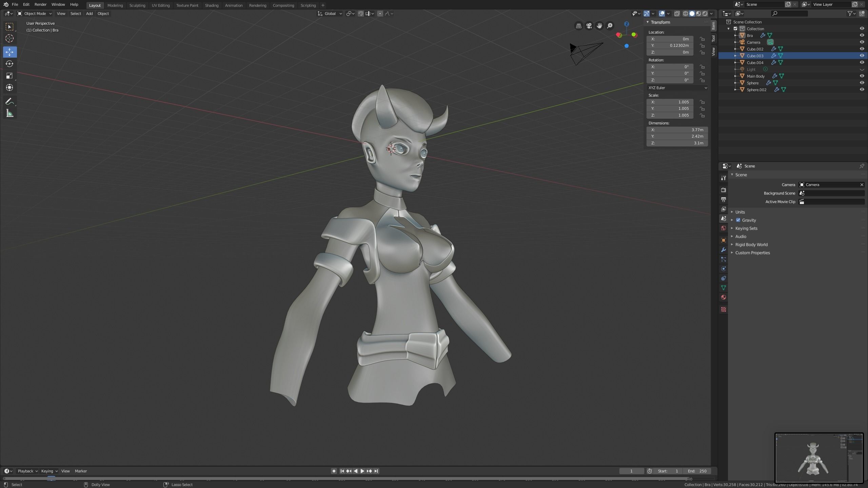Select the Transform tool
The image size is (868, 488).
click(9, 87)
